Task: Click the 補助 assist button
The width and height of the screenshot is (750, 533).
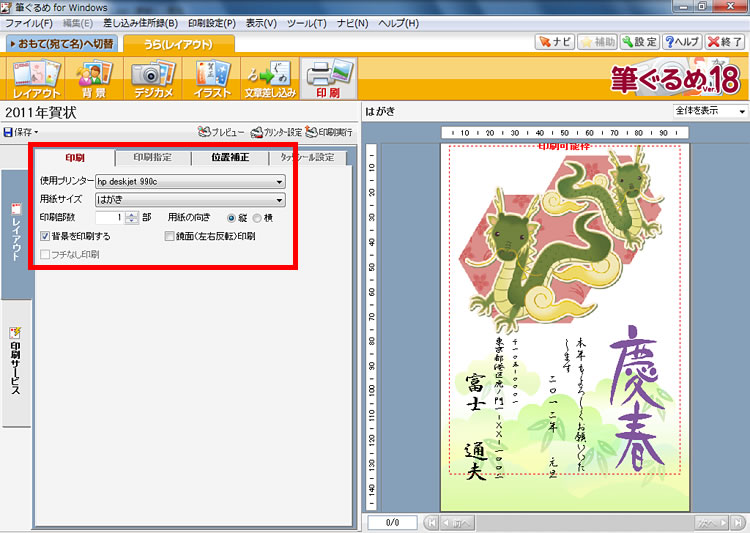Action: point(597,42)
